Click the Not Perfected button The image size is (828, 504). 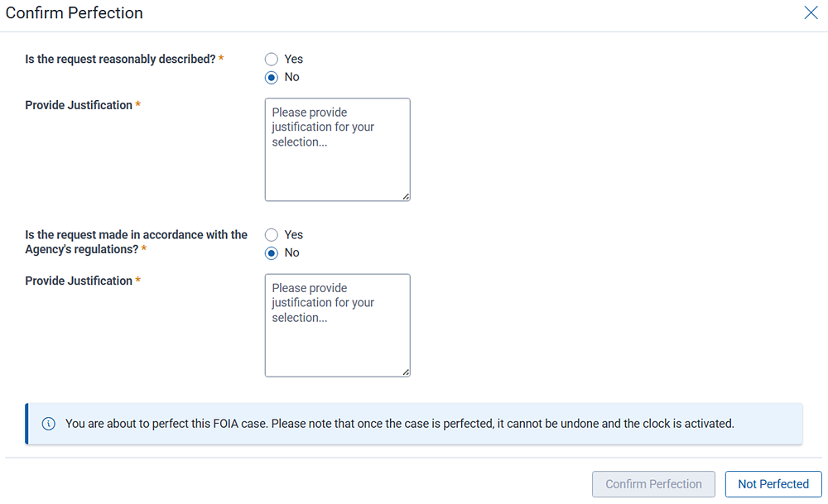click(x=773, y=483)
